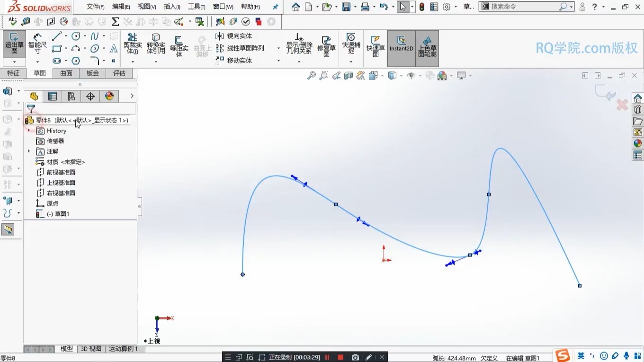Toggle the Quick Snaps option
The height and width of the screenshot is (362, 644).
click(350, 44)
